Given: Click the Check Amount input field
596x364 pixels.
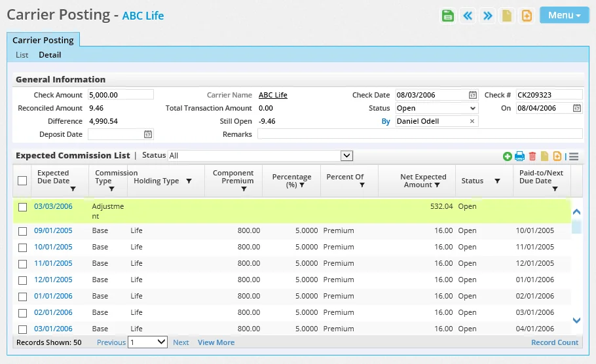Looking at the screenshot, I should click(x=120, y=95).
